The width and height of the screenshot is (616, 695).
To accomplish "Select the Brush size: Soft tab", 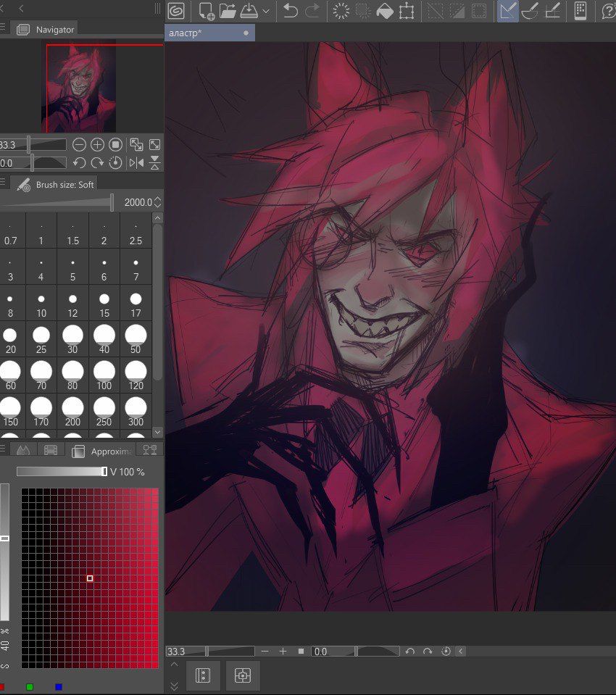I will pyautogui.click(x=54, y=184).
